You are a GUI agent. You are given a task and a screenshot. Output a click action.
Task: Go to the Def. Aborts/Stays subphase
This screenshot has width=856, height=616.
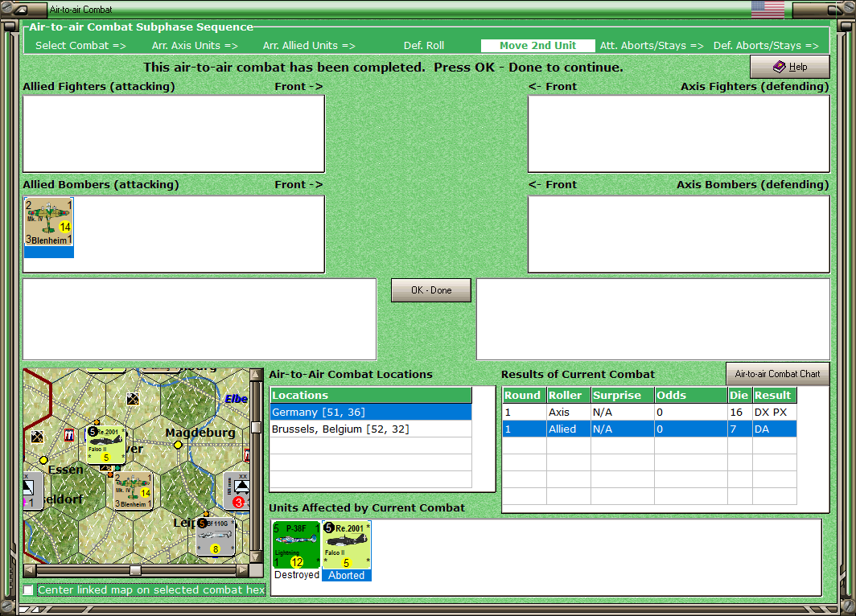point(766,46)
